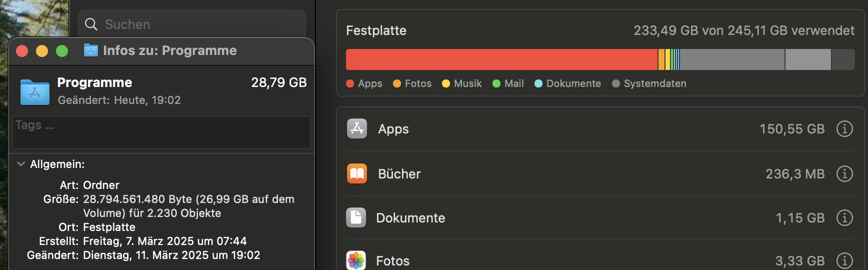This screenshot has height=270, width=868.
Task: Click the Programme folder icon in info header
Action: (x=34, y=92)
